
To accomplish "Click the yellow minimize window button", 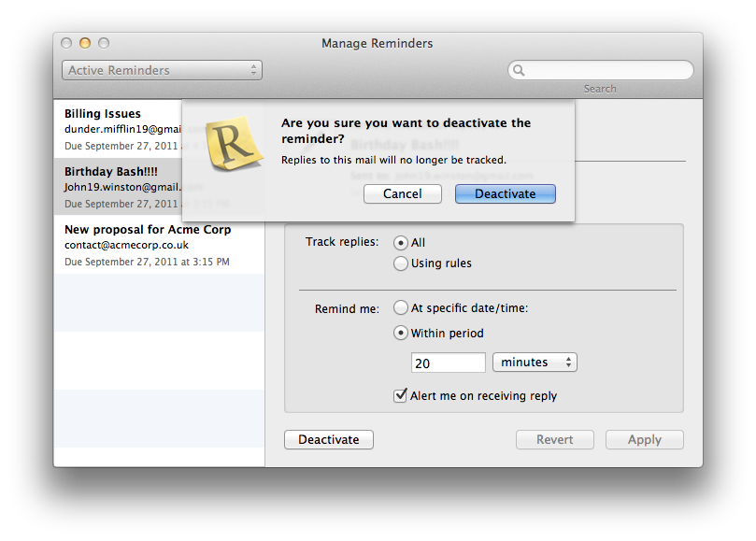I will [x=85, y=43].
